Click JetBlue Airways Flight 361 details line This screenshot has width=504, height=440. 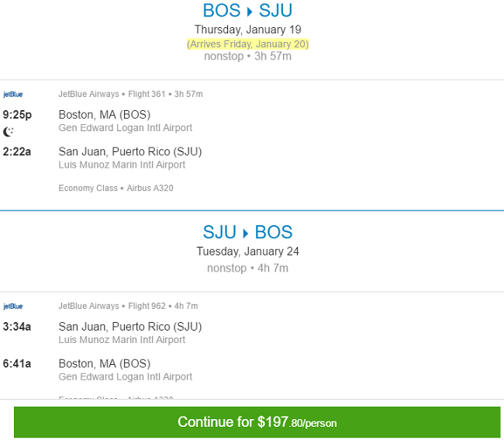[130, 94]
